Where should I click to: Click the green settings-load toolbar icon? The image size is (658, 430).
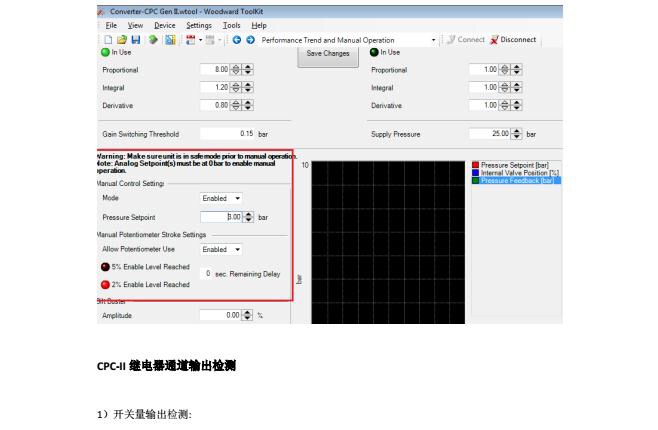pos(153,40)
